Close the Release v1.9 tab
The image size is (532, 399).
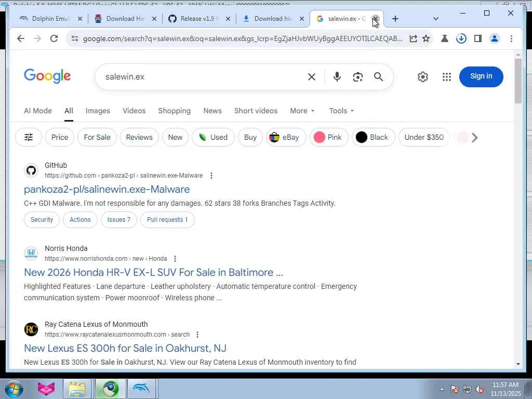228,19
